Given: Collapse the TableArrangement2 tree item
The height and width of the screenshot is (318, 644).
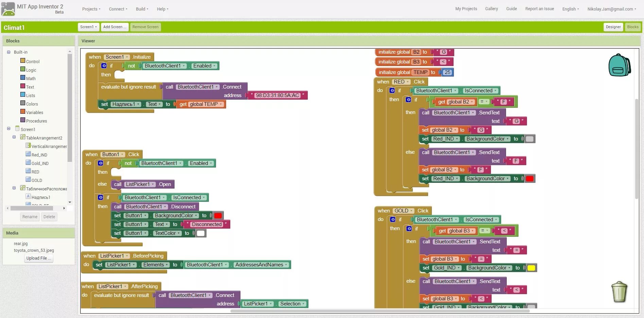Looking at the screenshot, I should (x=14, y=137).
